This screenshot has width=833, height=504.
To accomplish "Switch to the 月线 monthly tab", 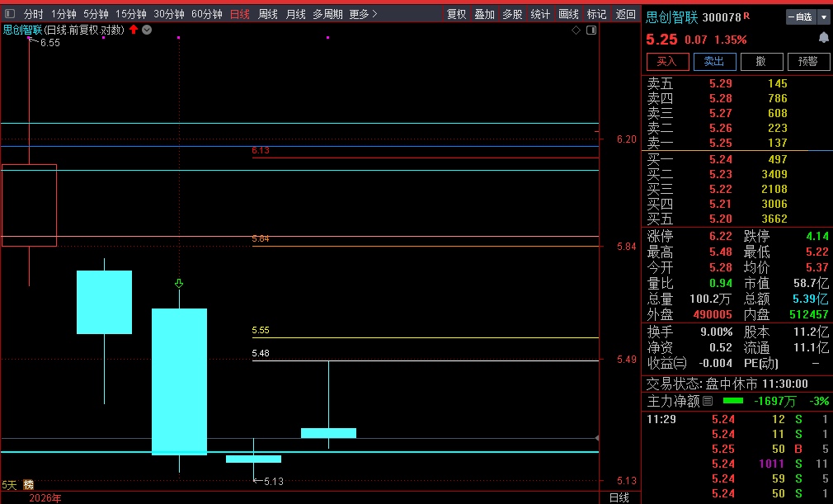I will [x=295, y=14].
